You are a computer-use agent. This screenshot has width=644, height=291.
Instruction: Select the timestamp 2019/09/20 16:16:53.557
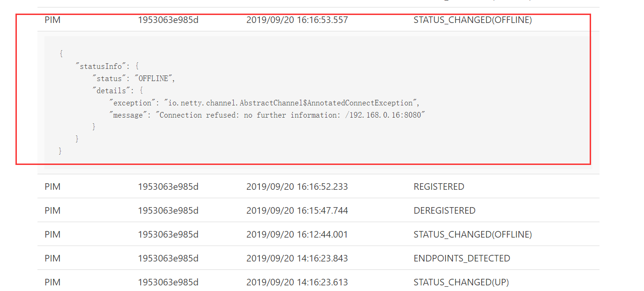[x=297, y=20]
